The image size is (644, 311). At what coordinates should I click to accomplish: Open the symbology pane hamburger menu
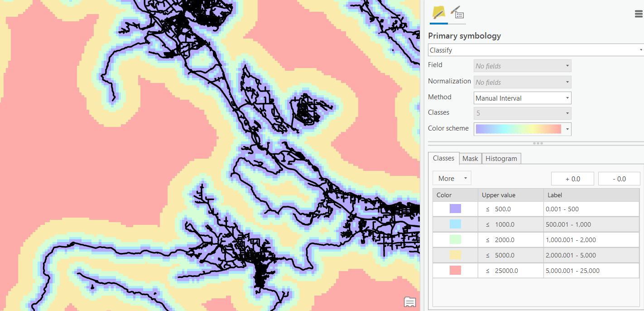[639, 14]
